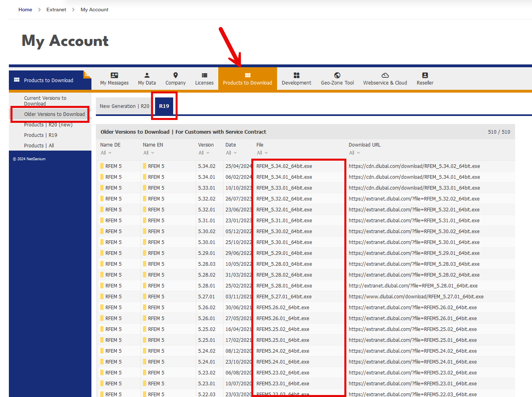Open the Date filter dropdown
Viewport: 532px width, 397px height.
click(231, 153)
